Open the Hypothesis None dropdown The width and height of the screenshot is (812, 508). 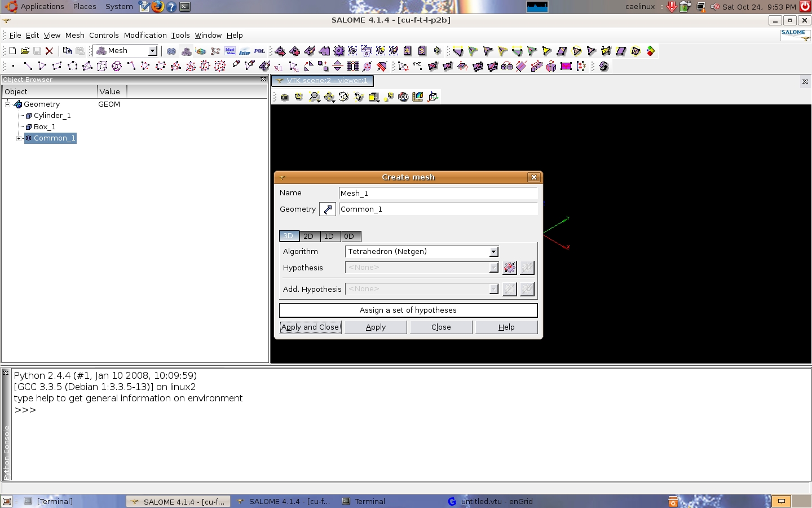(493, 268)
